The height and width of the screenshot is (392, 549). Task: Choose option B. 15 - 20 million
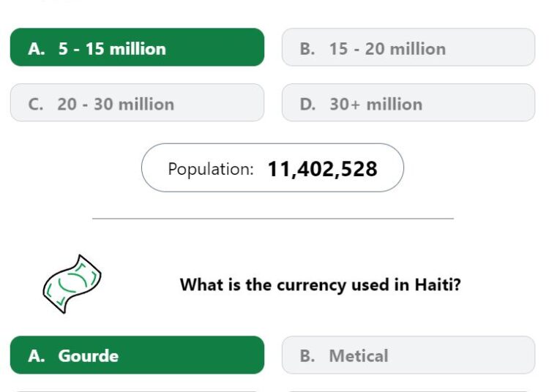point(408,48)
